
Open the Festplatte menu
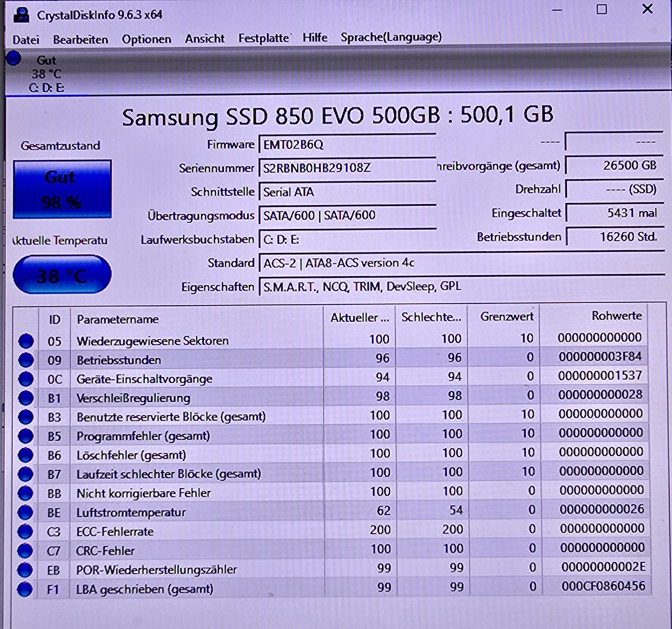click(x=264, y=38)
